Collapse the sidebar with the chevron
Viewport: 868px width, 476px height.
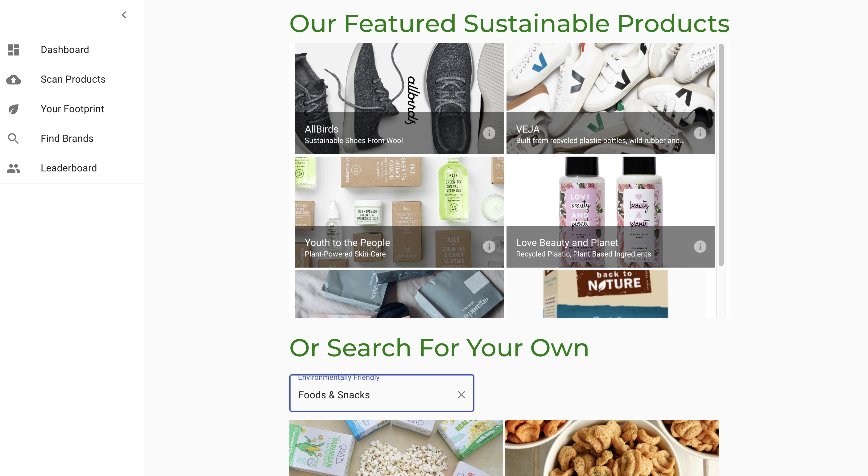click(x=124, y=15)
